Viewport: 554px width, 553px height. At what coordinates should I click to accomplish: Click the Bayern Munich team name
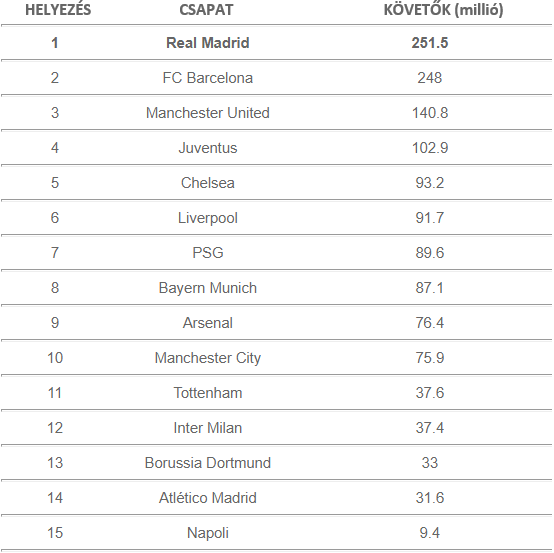coord(208,288)
